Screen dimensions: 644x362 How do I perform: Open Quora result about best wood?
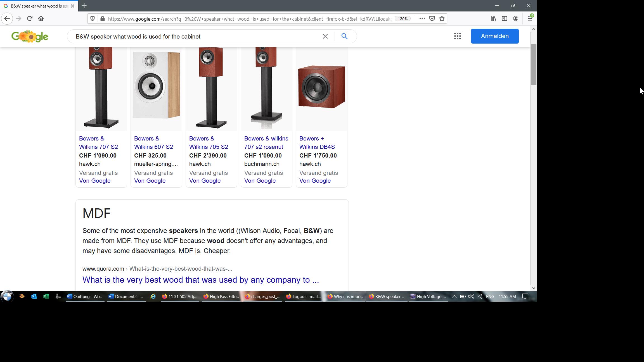(x=201, y=280)
